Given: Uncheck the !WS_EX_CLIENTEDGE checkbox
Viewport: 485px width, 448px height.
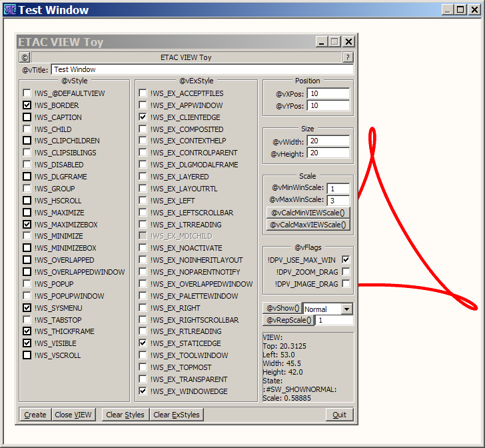Looking at the screenshot, I should point(143,117).
